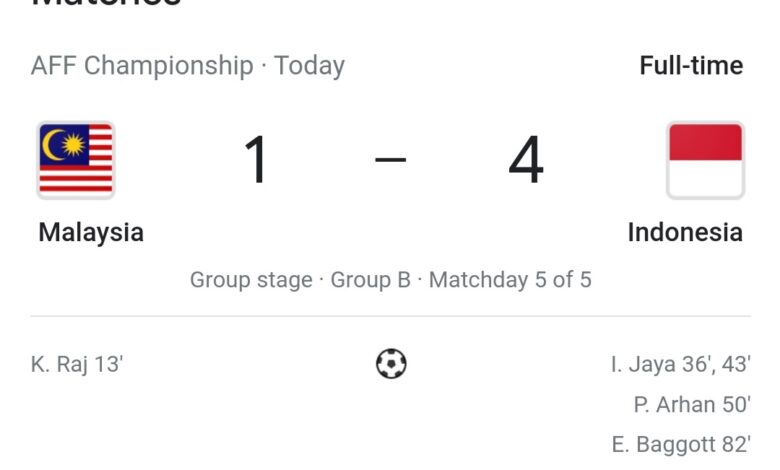The image size is (780, 470).
Task: Select goal scorer P. Arhan 50'
Action: click(692, 404)
